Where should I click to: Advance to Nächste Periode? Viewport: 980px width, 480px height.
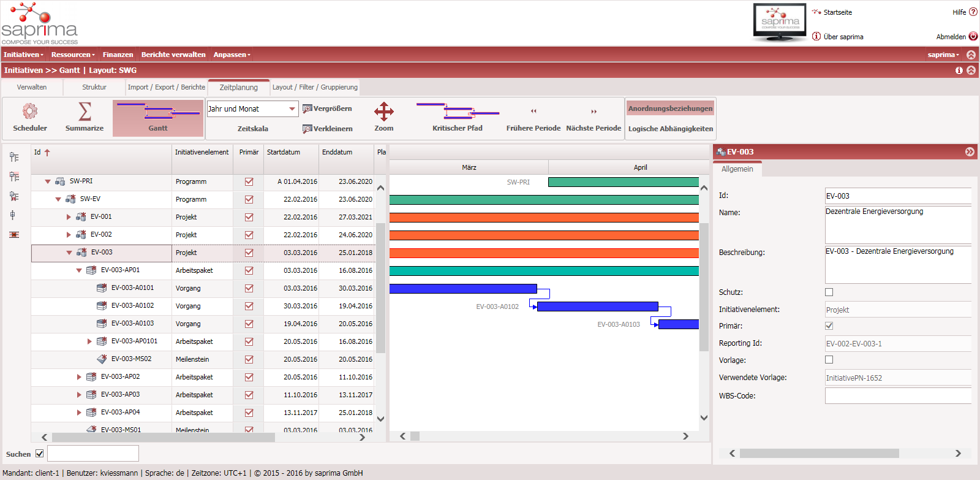[x=594, y=112]
